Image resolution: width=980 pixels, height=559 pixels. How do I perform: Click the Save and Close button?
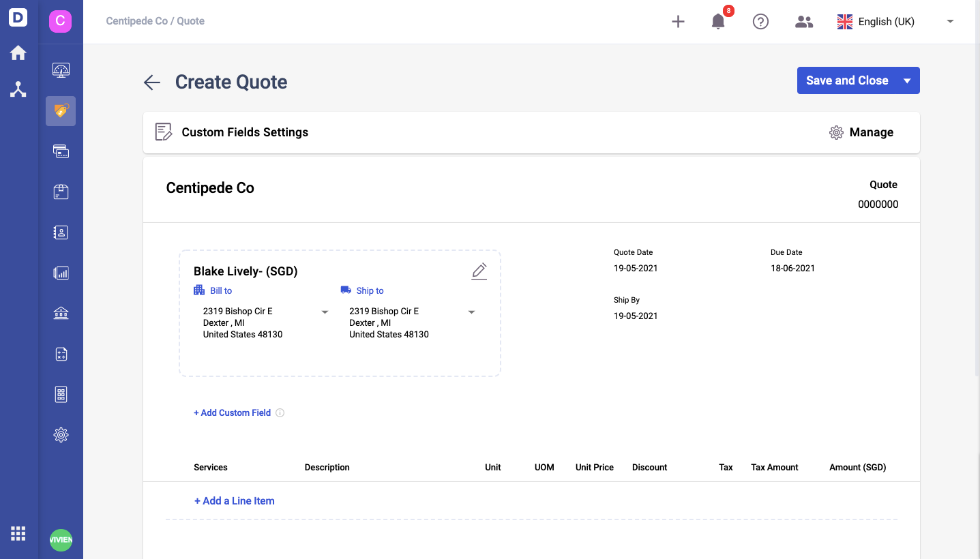(x=847, y=80)
